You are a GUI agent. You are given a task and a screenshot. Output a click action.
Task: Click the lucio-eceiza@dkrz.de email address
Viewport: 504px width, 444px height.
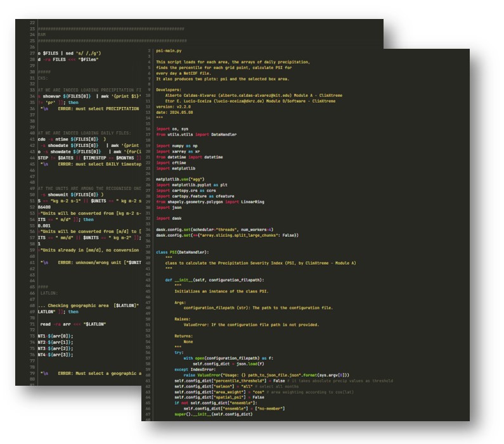pos(261,101)
